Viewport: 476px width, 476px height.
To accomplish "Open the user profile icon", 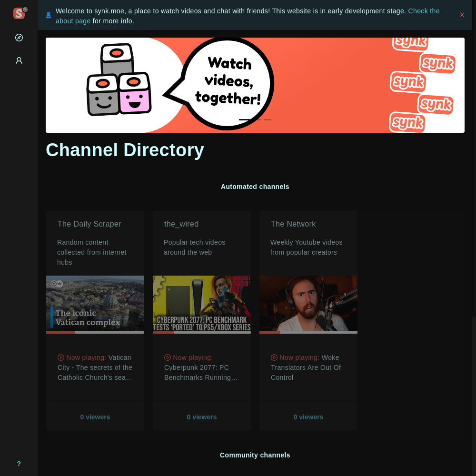I will pyautogui.click(x=19, y=60).
